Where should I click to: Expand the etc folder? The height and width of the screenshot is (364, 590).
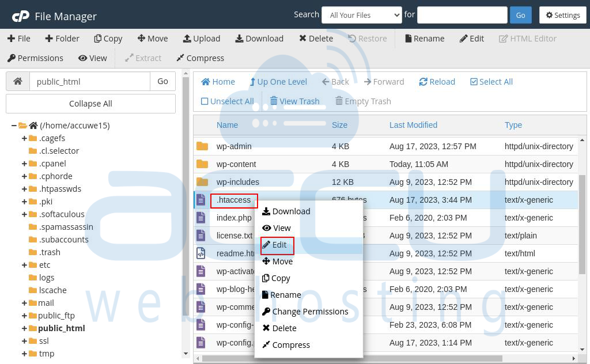pyautogui.click(x=24, y=265)
